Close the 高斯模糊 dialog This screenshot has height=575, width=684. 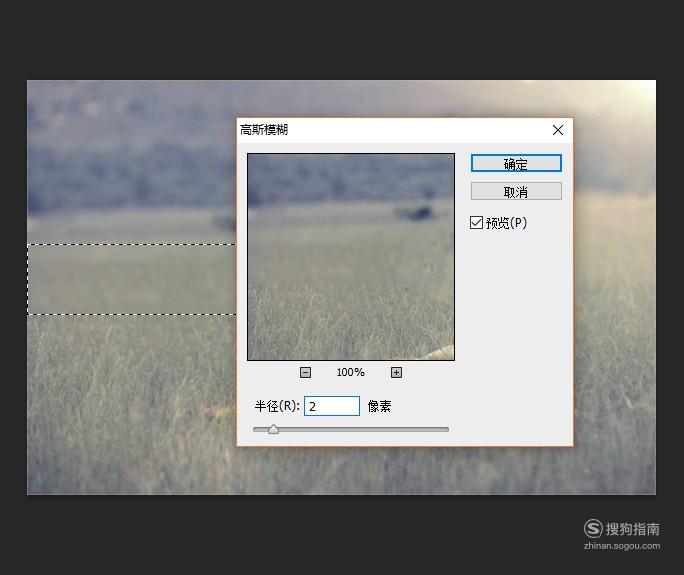pos(557,130)
